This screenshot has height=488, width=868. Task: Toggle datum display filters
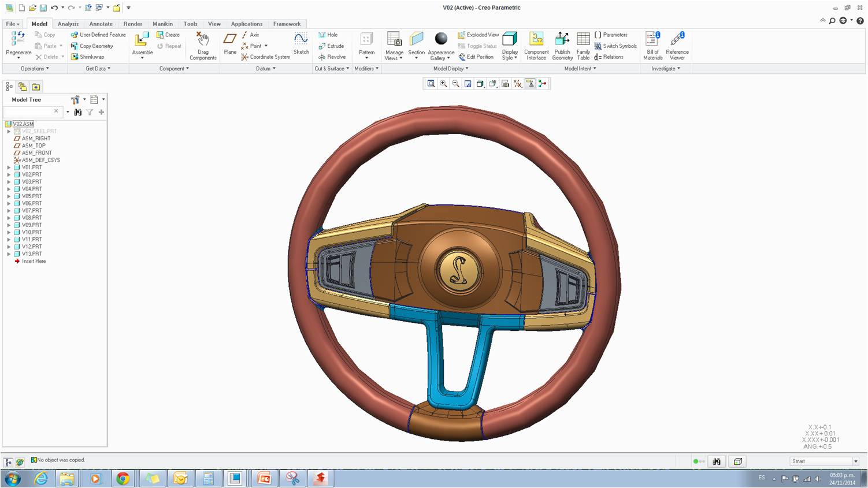(x=517, y=84)
